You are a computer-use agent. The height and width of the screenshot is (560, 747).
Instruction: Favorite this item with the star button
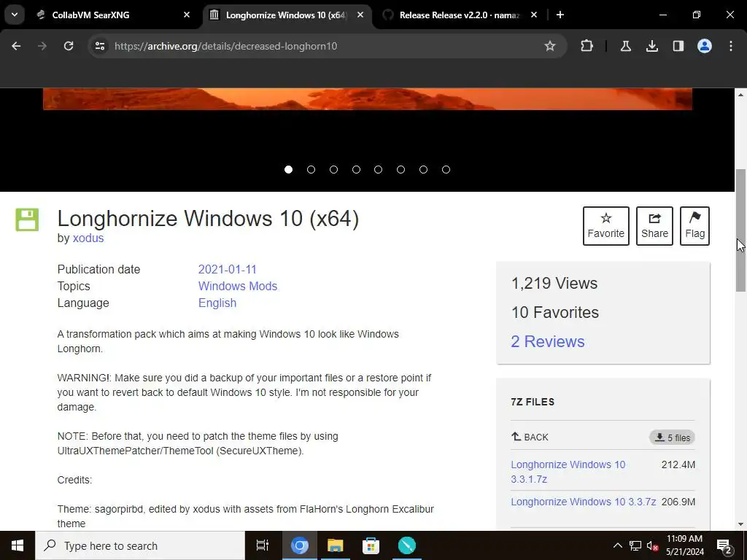coord(606,226)
